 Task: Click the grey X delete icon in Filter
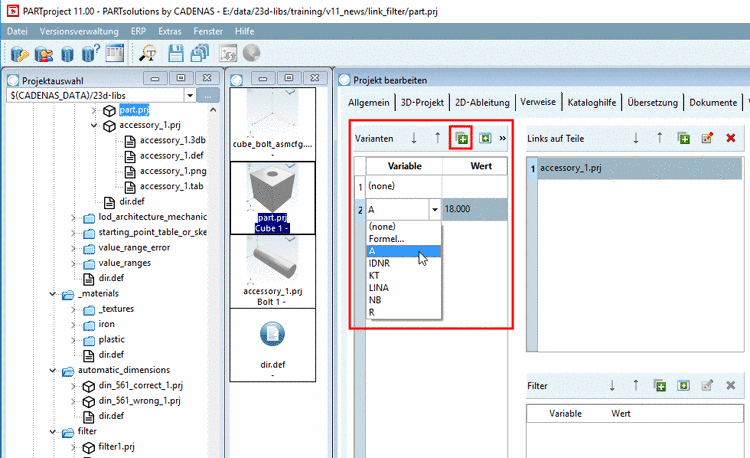coord(730,385)
